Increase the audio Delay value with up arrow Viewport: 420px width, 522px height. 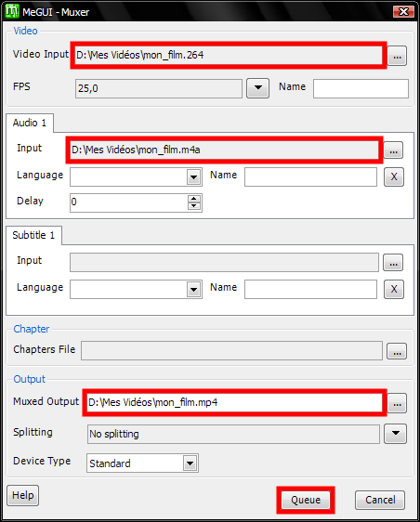pos(194,199)
